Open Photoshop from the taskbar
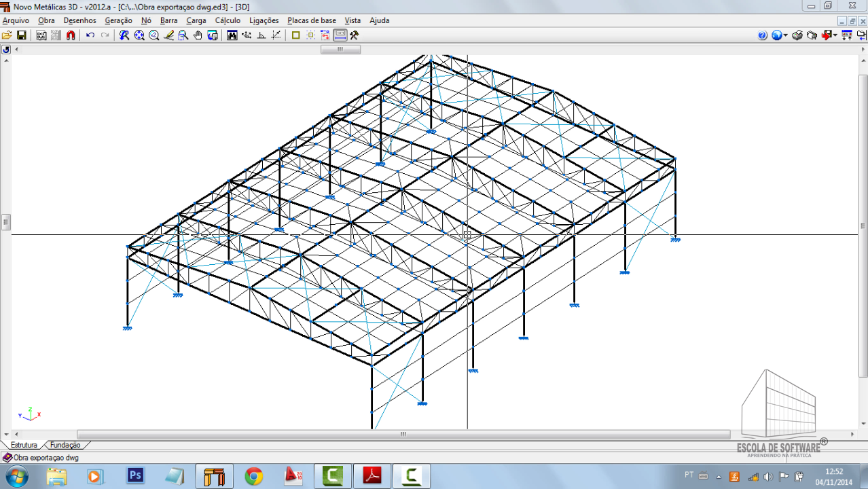868x489 pixels. (135, 475)
